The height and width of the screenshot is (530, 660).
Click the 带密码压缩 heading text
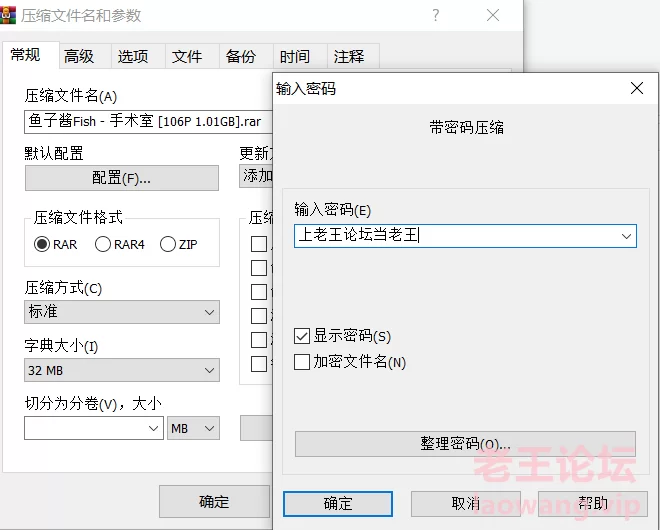tap(466, 127)
